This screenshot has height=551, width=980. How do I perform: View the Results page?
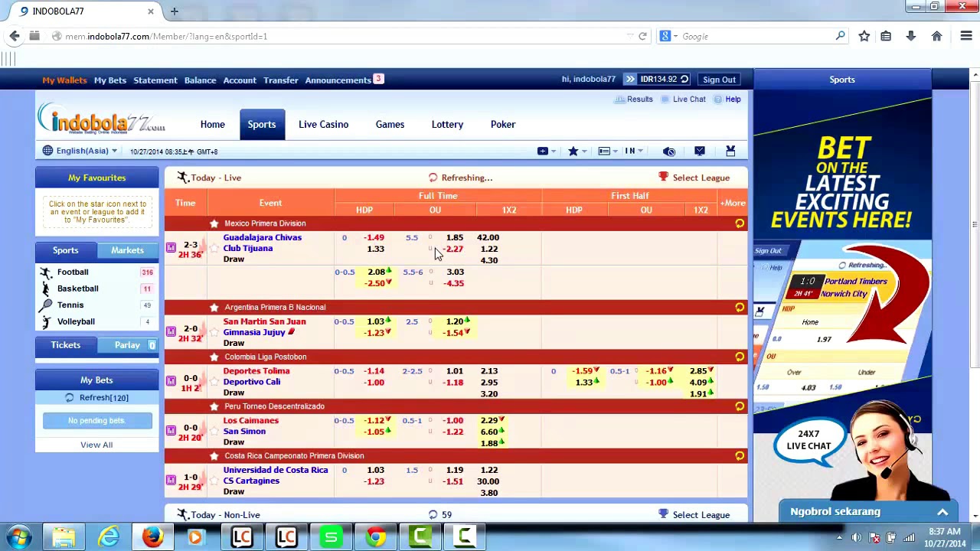[634, 99]
